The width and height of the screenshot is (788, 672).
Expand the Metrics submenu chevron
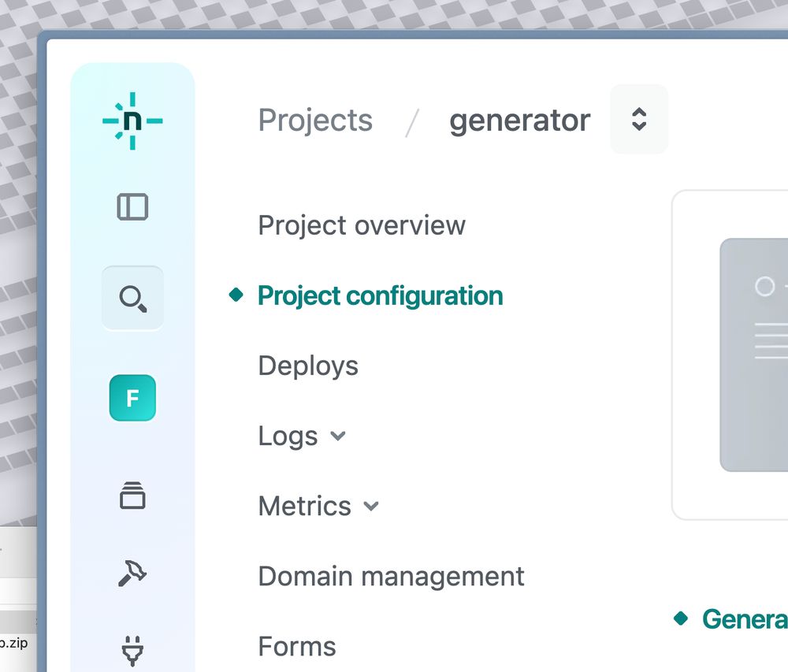pos(371,506)
